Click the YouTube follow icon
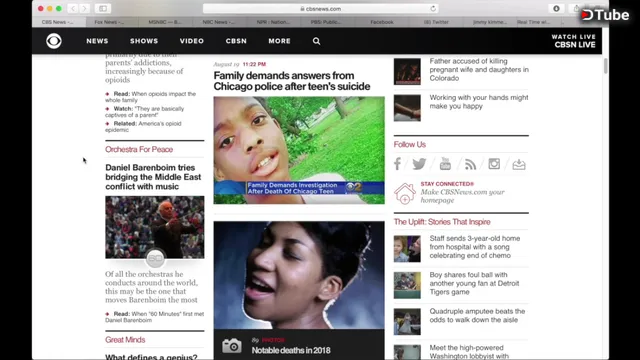The height and width of the screenshot is (360, 640). coord(445,164)
